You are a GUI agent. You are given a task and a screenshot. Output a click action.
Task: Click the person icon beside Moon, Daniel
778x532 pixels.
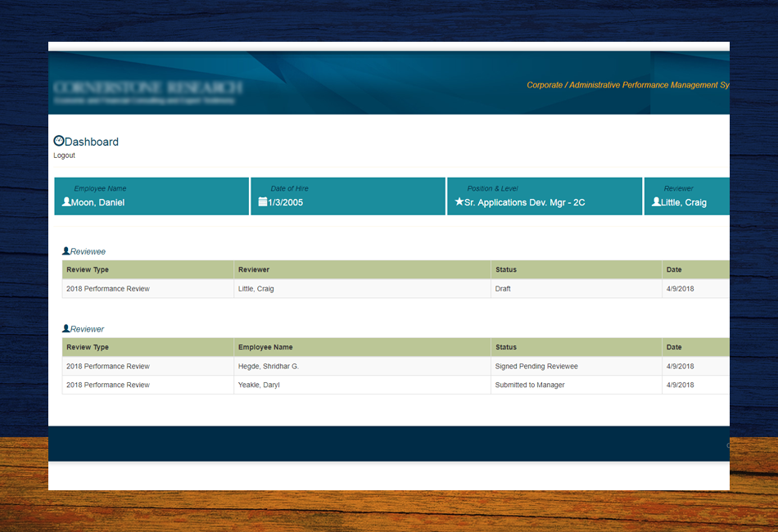[x=66, y=201]
